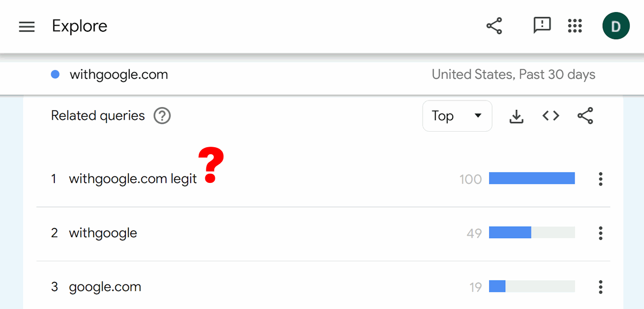Click the Explore page title

click(x=79, y=26)
